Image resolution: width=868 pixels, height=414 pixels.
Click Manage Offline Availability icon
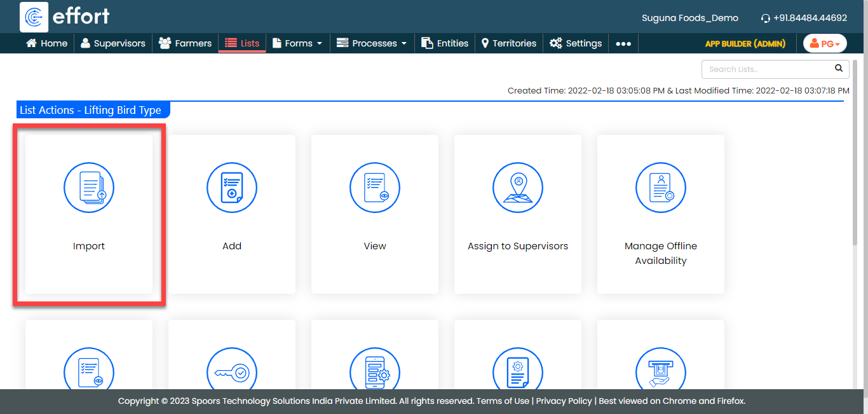tap(661, 187)
